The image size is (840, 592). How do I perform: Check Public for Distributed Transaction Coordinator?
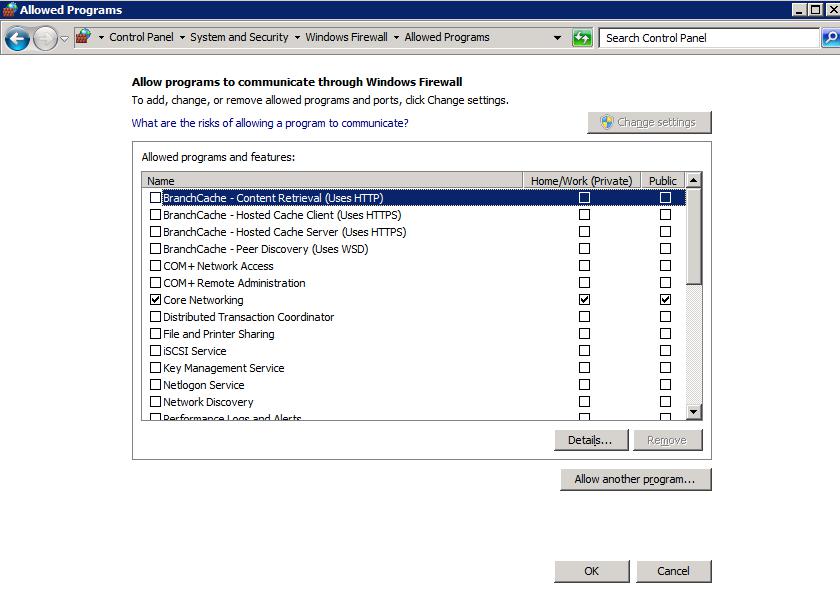(x=665, y=317)
